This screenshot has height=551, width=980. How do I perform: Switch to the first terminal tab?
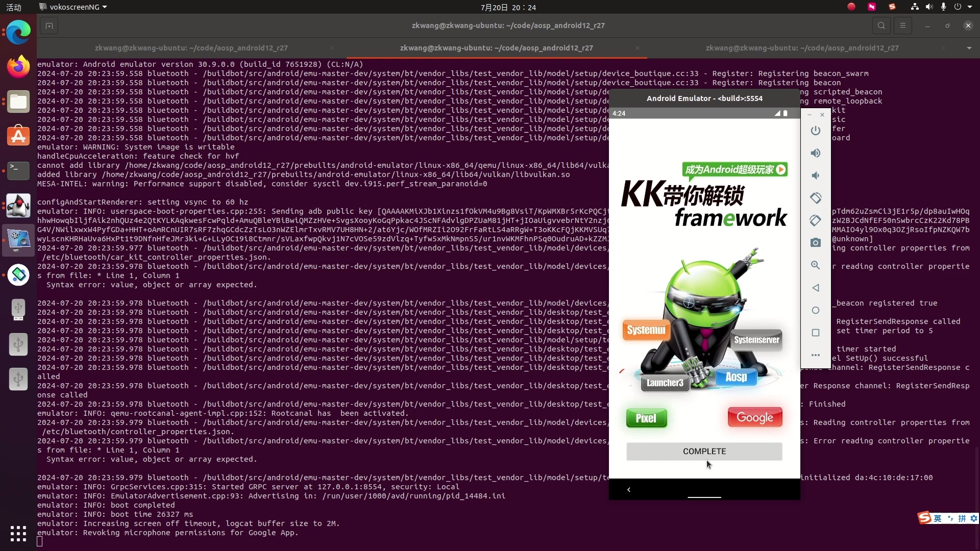point(191,48)
